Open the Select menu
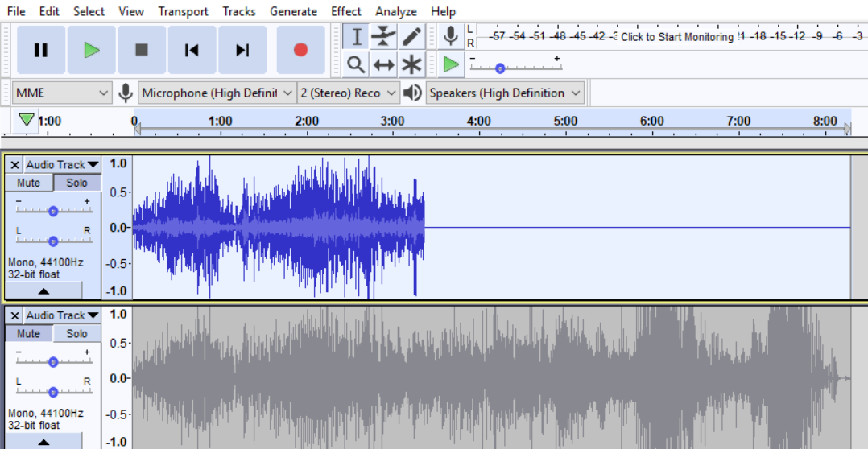868x449 pixels. pos(89,11)
